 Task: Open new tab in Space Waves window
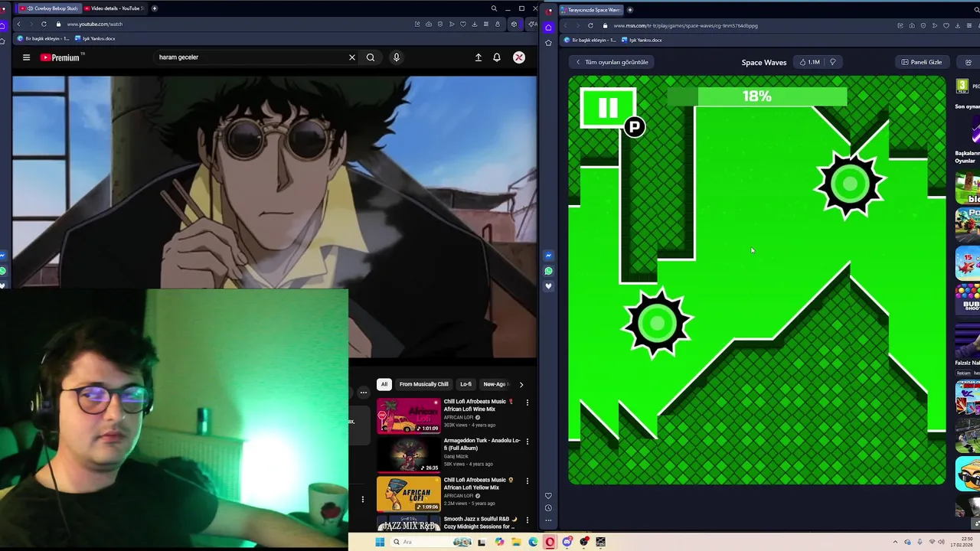click(630, 9)
